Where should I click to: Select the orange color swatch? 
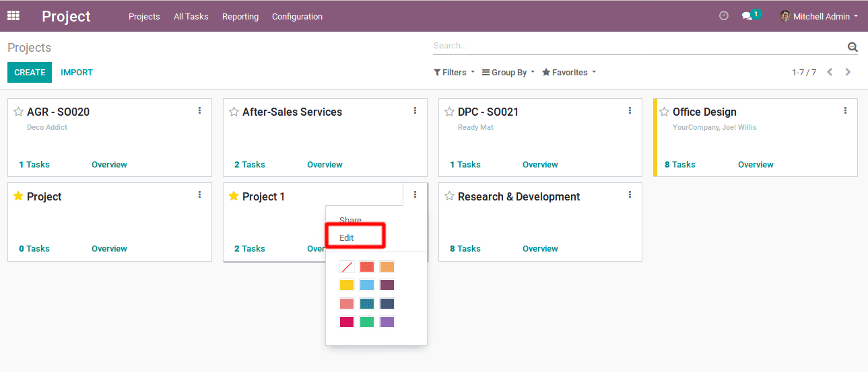387,267
